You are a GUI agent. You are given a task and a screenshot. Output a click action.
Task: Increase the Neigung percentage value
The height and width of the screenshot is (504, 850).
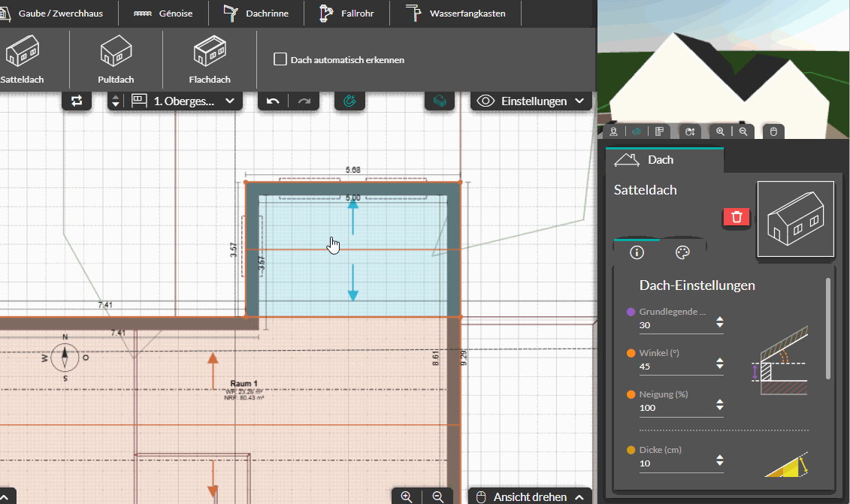tap(720, 402)
